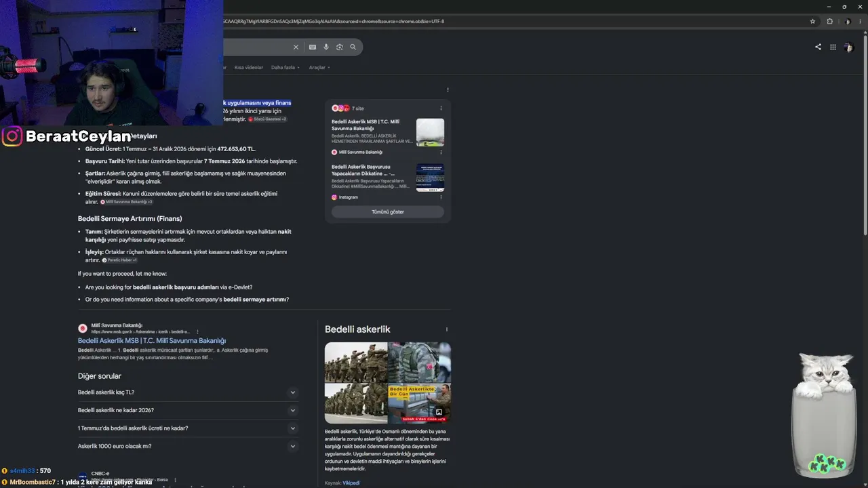This screenshot has height=488, width=868.
Task: Open Millî Savunma Bakanlığı +3 source chip
Action: pyautogui.click(x=127, y=202)
